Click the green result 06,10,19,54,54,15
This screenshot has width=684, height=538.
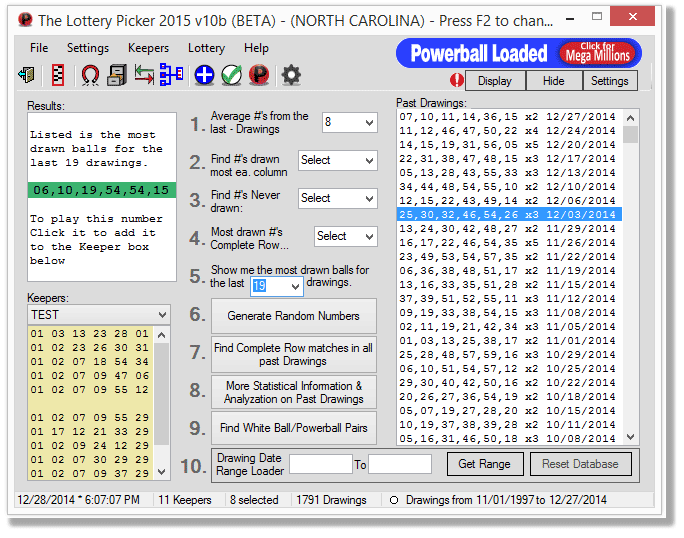pyautogui.click(x=101, y=190)
